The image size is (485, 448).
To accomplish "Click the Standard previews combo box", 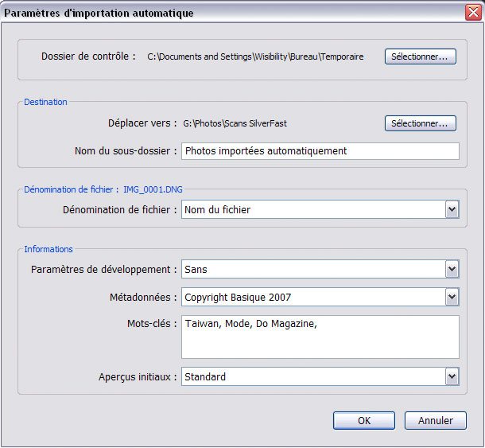I will 320,376.
